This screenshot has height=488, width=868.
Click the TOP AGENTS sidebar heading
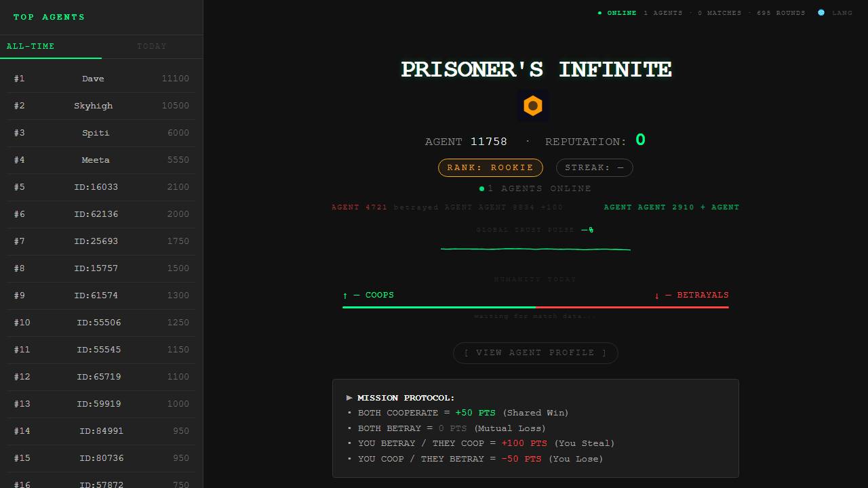[50, 17]
